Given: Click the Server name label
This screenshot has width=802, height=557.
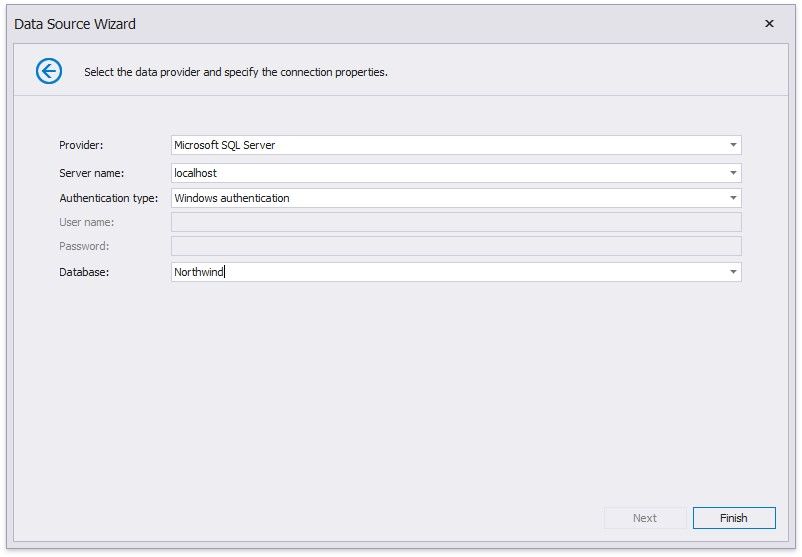Looking at the screenshot, I should point(92,173).
